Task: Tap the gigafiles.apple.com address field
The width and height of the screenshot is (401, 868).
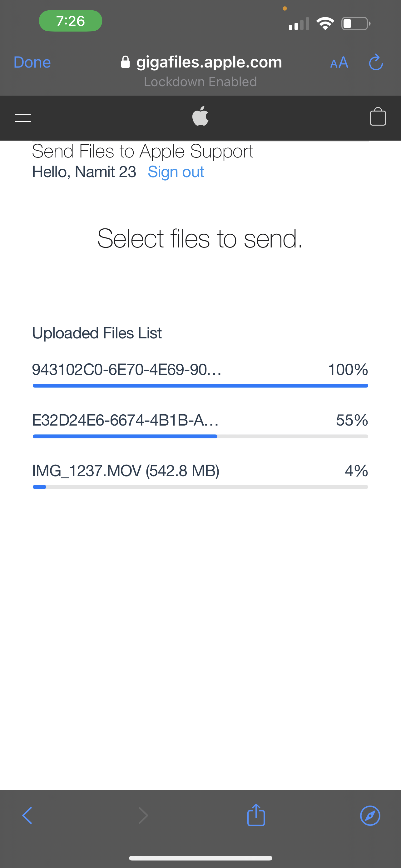Action: click(209, 62)
